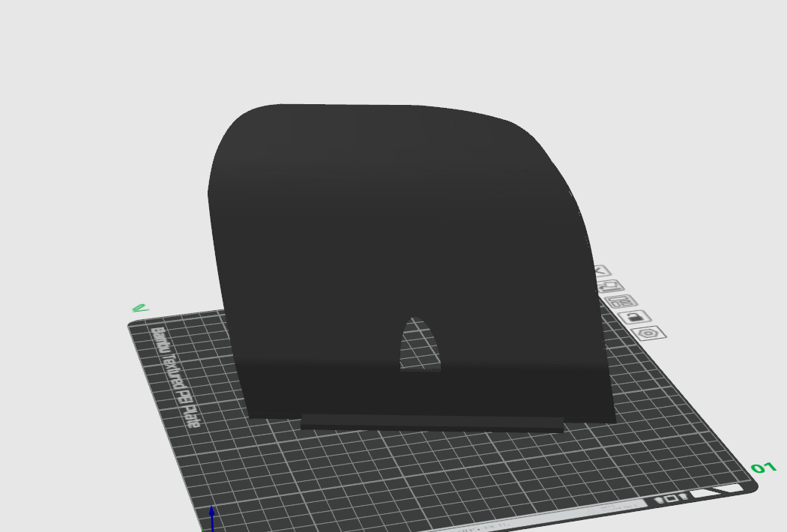Image resolution: width=787 pixels, height=532 pixels.
Task: Click the green plate name edit icon
Action: click(139, 307)
